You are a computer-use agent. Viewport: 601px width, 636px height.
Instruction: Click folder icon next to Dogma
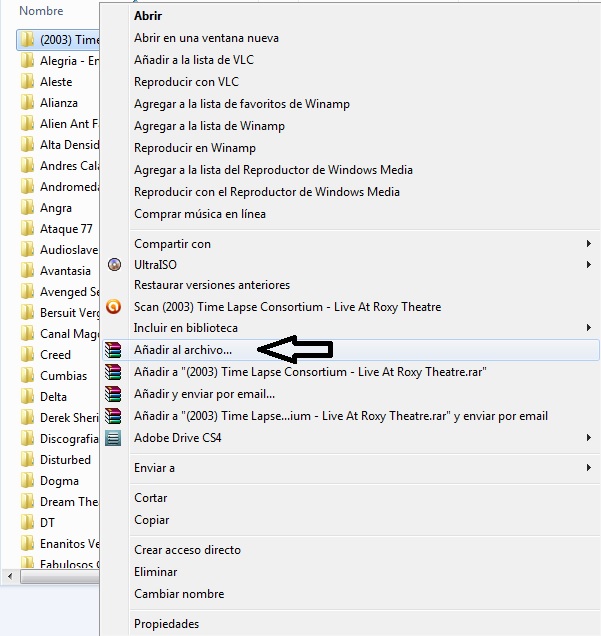click(x=27, y=481)
